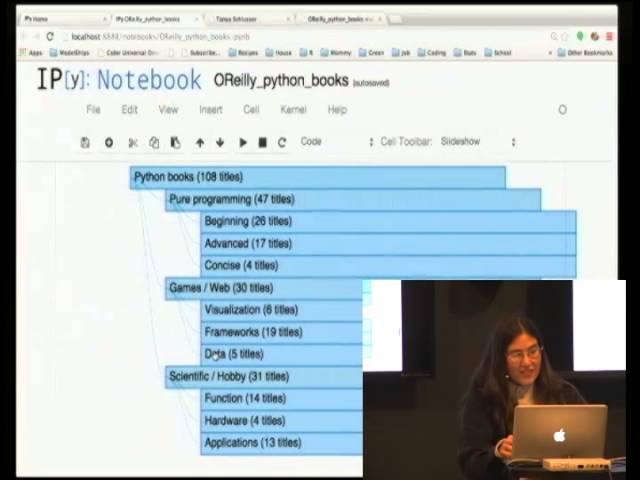The height and width of the screenshot is (480, 640).
Task: Select the Function (14 titles) node
Action: pos(282,399)
